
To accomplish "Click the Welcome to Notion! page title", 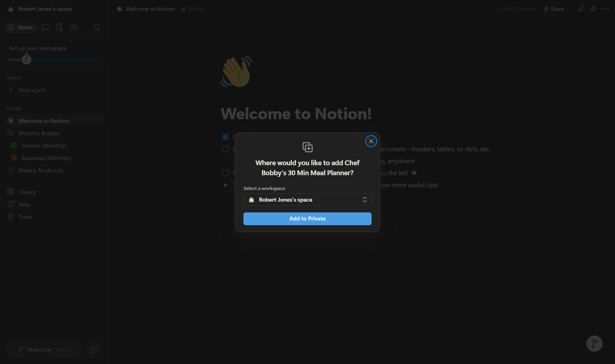I will pos(296,114).
